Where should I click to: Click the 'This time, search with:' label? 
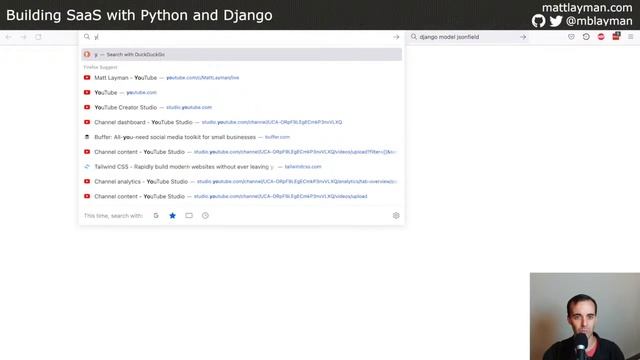click(113, 216)
